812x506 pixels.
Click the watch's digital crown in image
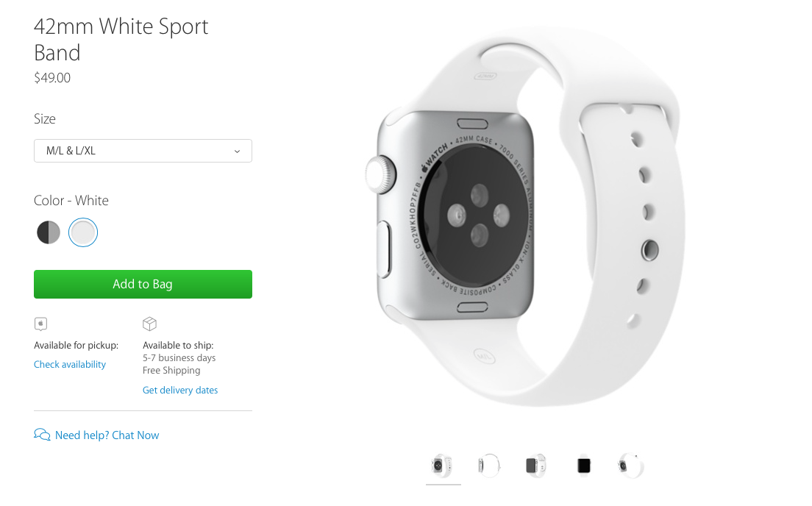[x=381, y=175]
